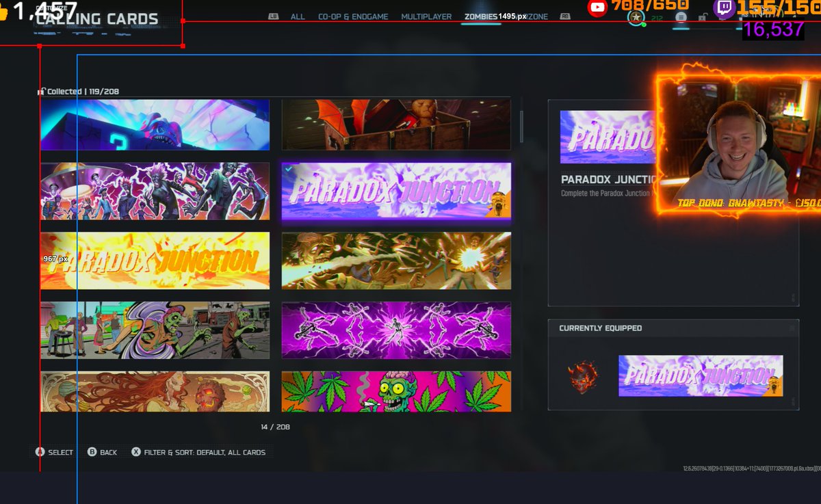
Task: Select the ZOMBIES tab
Action: tap(481, 16)
